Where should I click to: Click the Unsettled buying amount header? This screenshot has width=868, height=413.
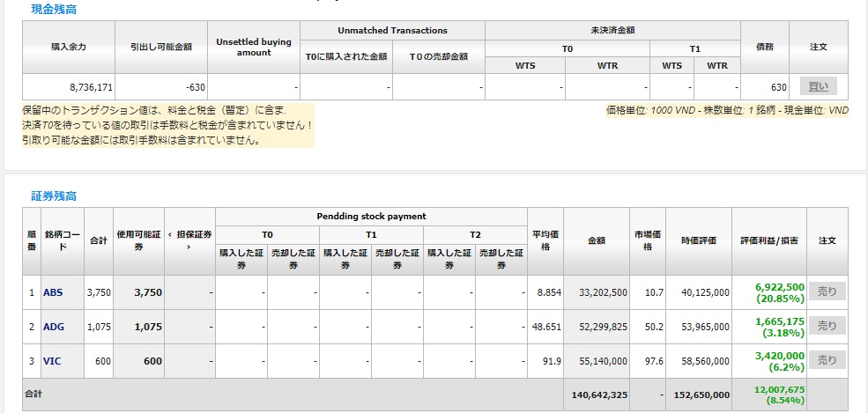tap(253, 46)
